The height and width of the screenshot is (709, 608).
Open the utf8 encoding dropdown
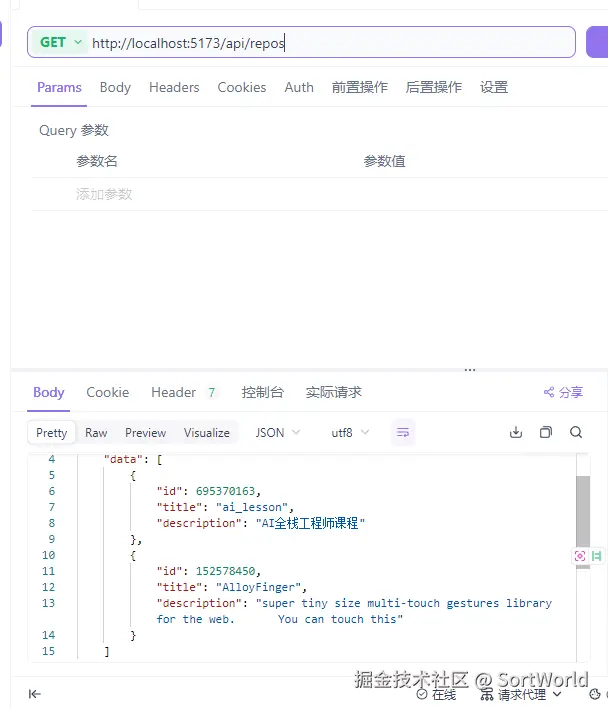tap(350, 433)
